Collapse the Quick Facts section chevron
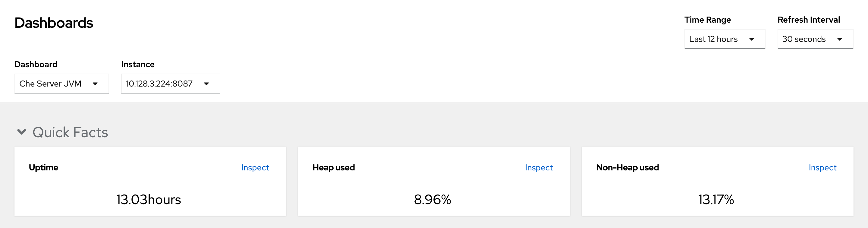The image size is (868, 228). point(22,132)
